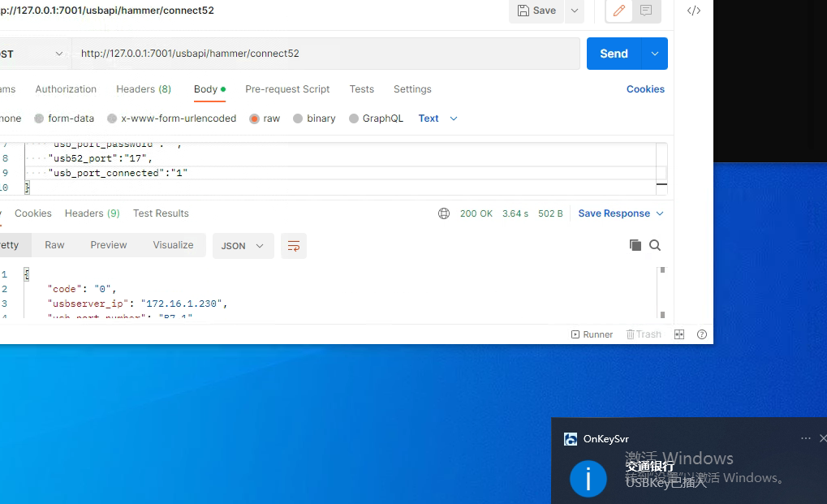Click the wrap lines icon in response toolbar
The height and width of the screenshot is (504, 827).
click(294, 246)
